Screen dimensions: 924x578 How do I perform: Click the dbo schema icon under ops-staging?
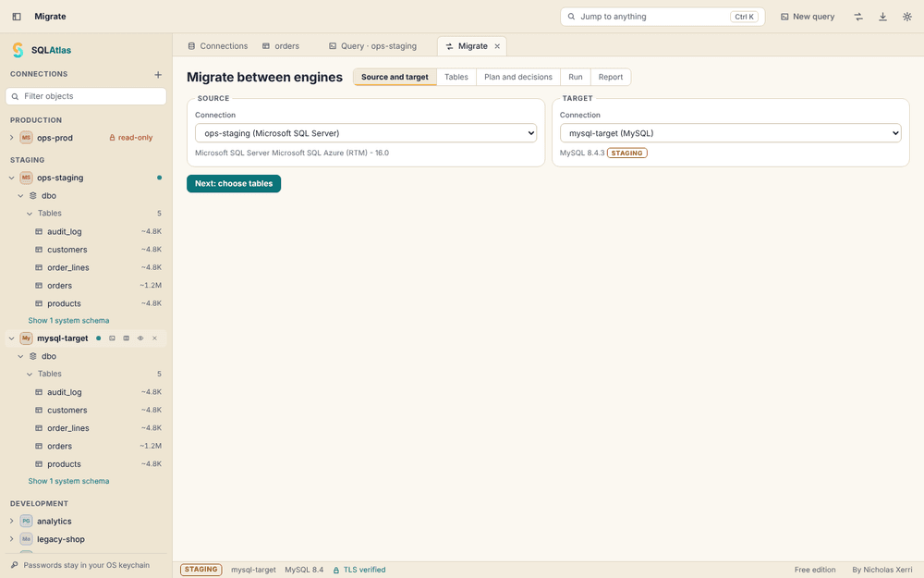[x=33, y=195]
